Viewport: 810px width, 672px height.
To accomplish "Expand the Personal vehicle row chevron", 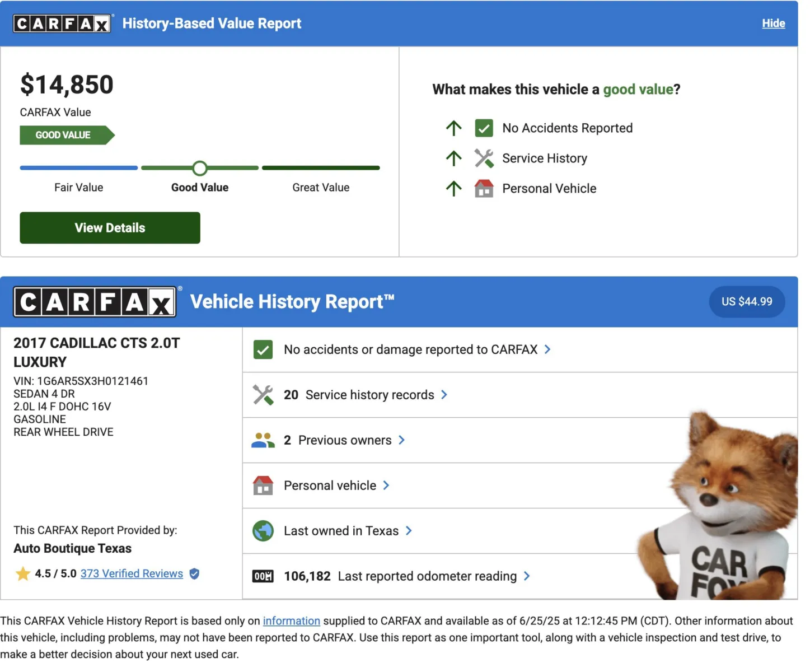I will coord(386,486).
